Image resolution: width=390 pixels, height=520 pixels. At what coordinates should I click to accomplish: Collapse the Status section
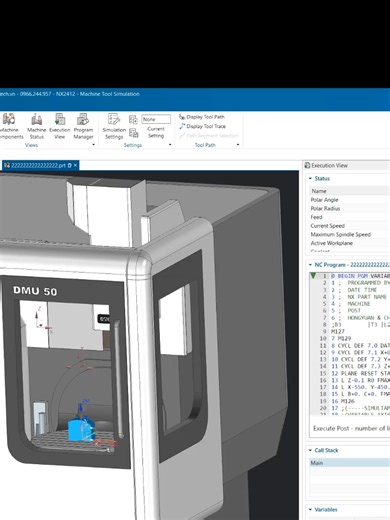coord(311,179)
